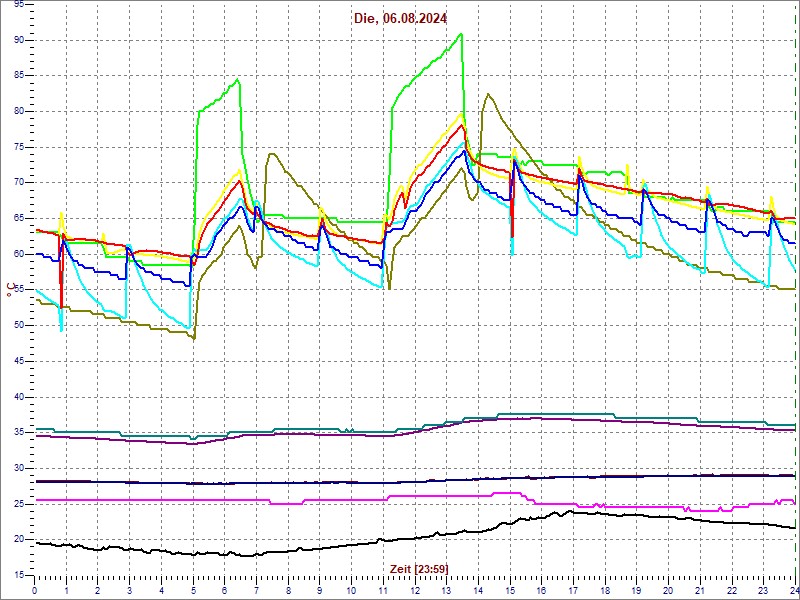Click the '°C' temperature axis unit label
The image size is (800, 600).
[9, 290]
